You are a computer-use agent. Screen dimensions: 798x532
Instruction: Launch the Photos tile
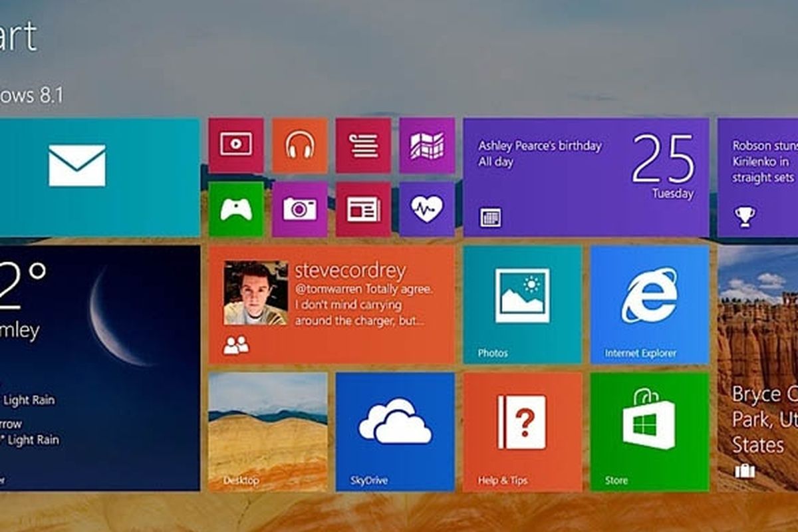coord(523,305)
